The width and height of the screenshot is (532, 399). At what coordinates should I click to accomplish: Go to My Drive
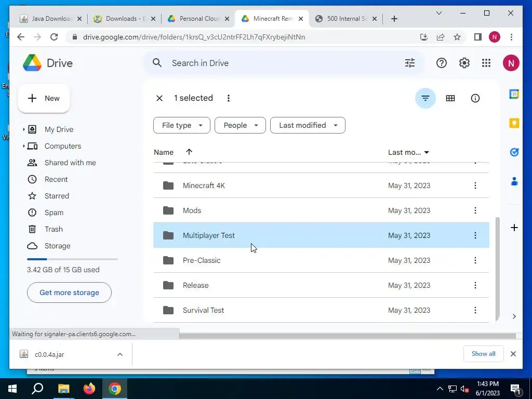point(59,129)
